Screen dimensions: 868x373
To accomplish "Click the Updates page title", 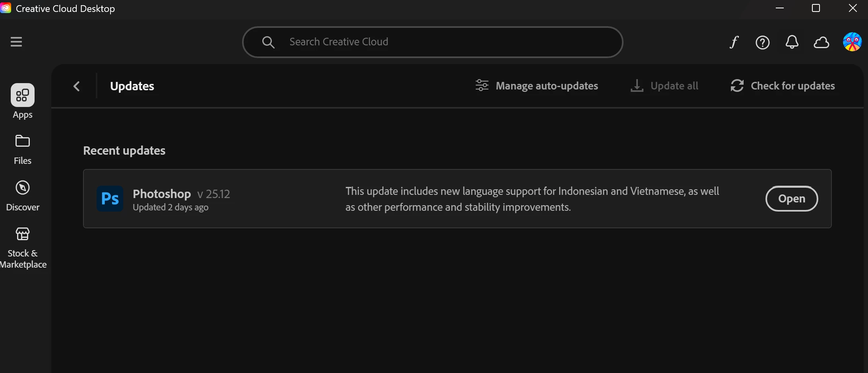I will point(132,86).
